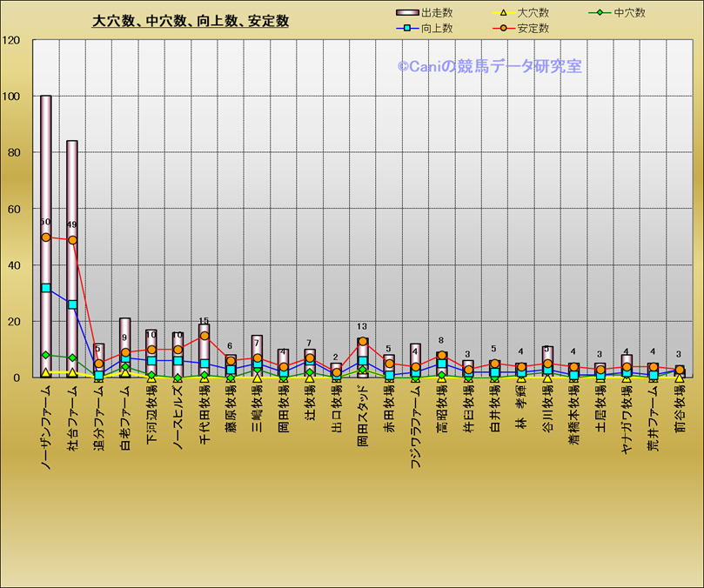
Task: Click the chart title 大穴数、中穴数、向上数、安定数
Action: coord(191,21)
